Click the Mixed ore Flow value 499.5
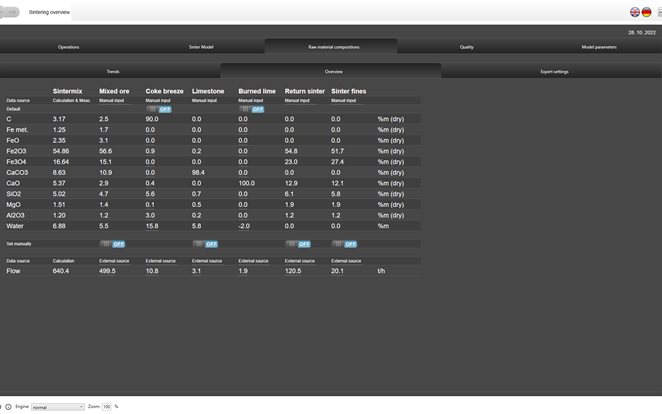Image resolution: width=662 pixels, height=414 pixels. 107,271
